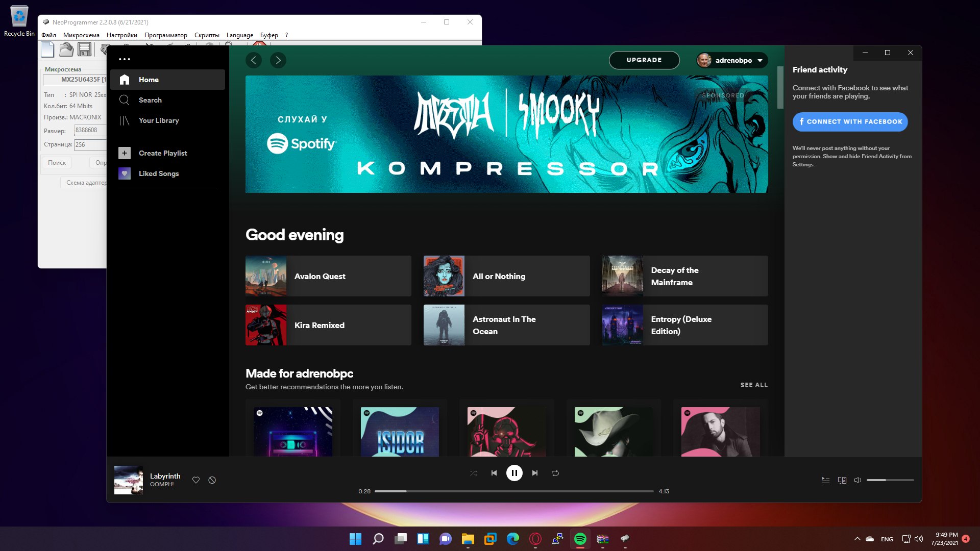Image resolution: width=980 pixels, height=551 pixels.
Task: Open Буфер menu in NeoProgrammer
Action: click(269, 35)
